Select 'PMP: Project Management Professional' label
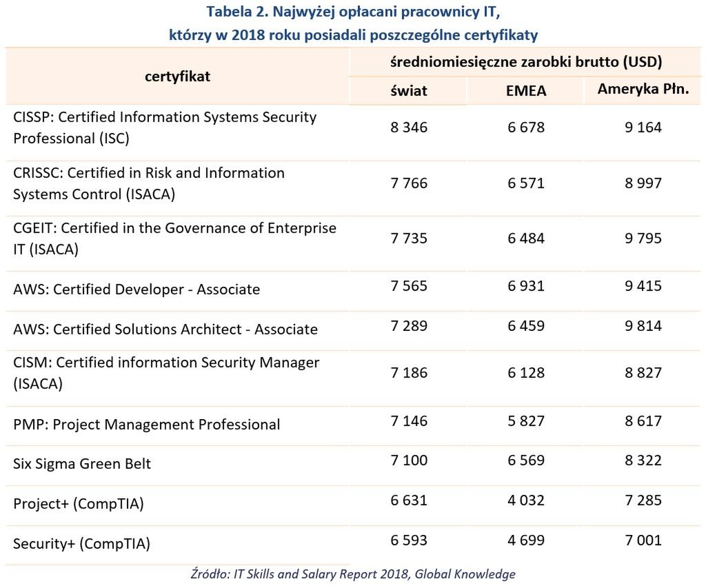The image size is (706, 588). [146, 425]
